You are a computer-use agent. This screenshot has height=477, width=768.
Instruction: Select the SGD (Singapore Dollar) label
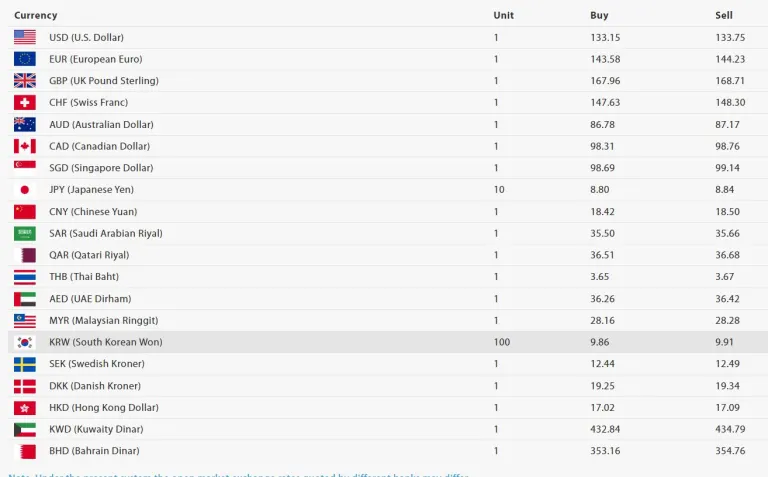(x=101, y=168)
